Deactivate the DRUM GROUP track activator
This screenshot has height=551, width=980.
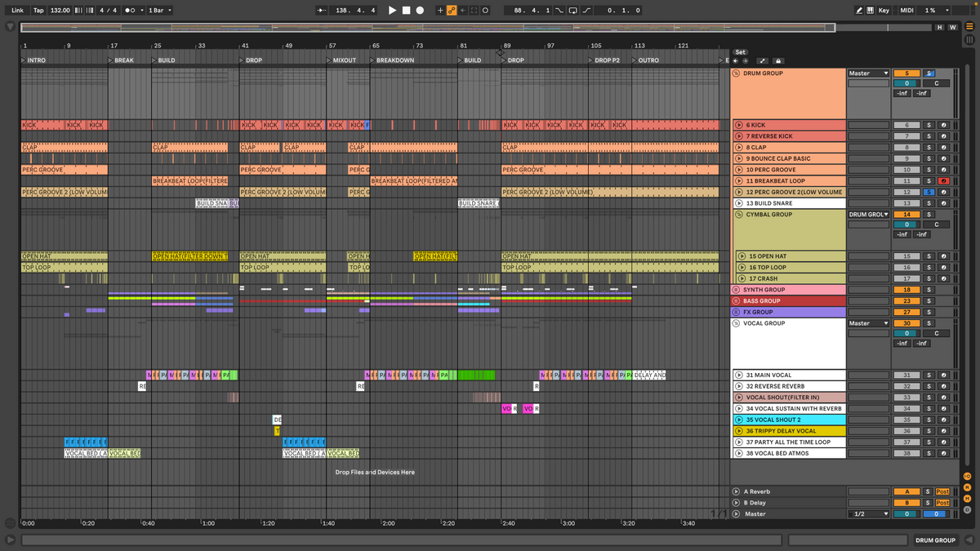click(906, 73)
